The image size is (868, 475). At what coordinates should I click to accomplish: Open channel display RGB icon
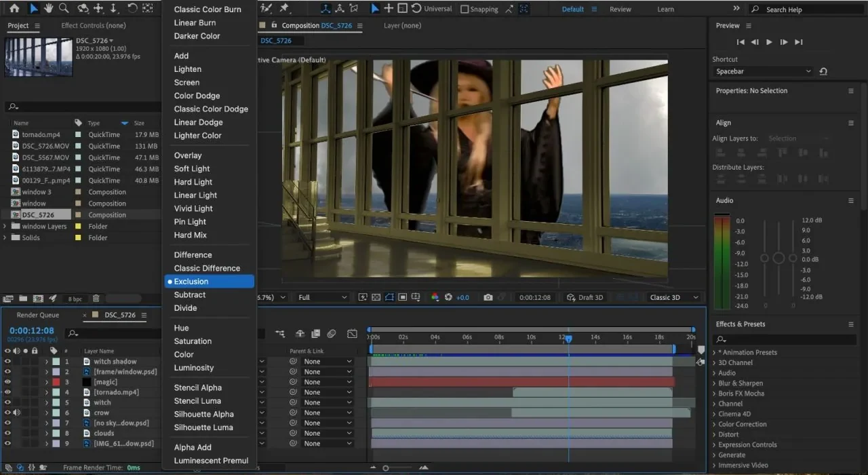(435, 297)
